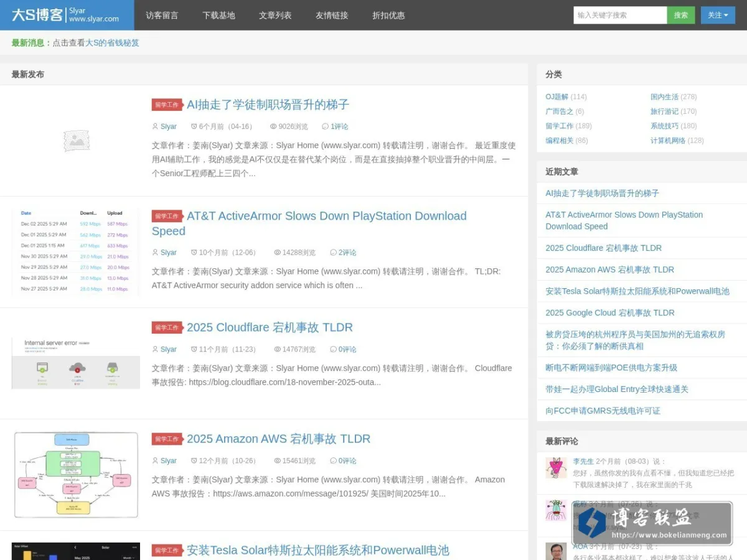This screenshot has height=560, width=747.
Task: Click 李先生's avatar image
Action: click(556, 468)
